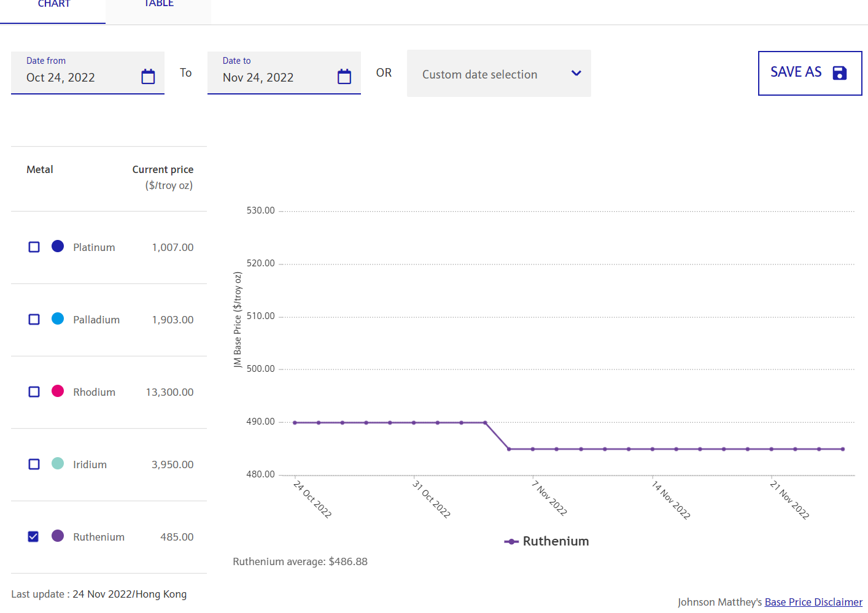This screenshot has height=613, width=868.
Task: Switch to the TABLE tab
Action: 158,5
